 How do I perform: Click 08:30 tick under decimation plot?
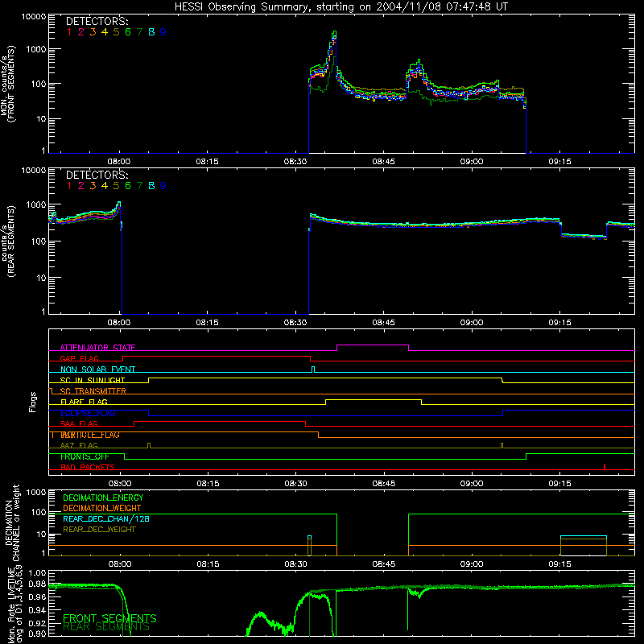(295, 564)
